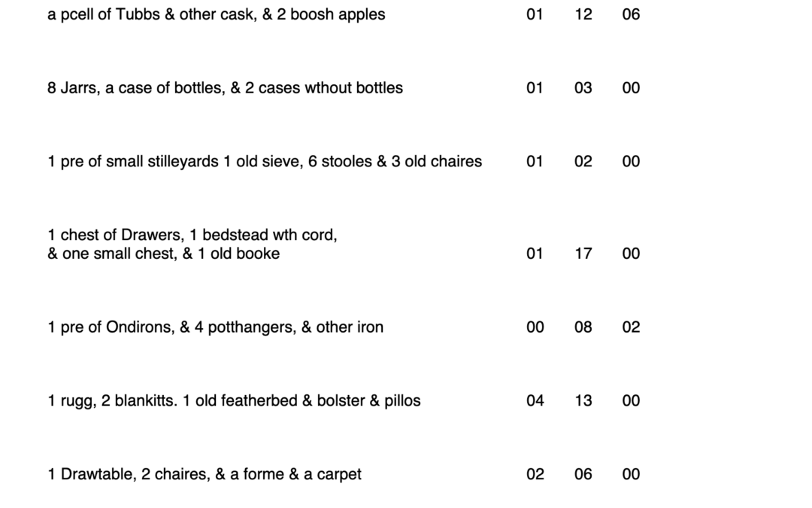Click the value "12" in the Tubbs row
This screenshot has height=508, width=812.
click(x=583, y=14)
